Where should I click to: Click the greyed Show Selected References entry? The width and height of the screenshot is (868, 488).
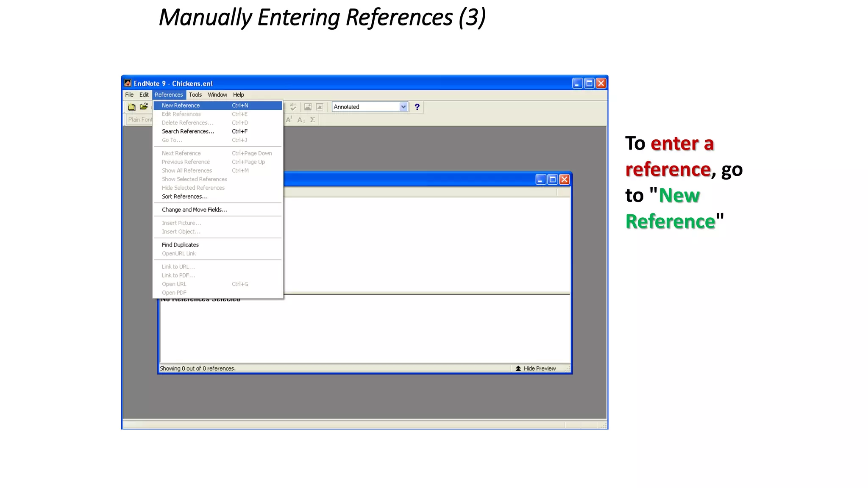[218, 179]
